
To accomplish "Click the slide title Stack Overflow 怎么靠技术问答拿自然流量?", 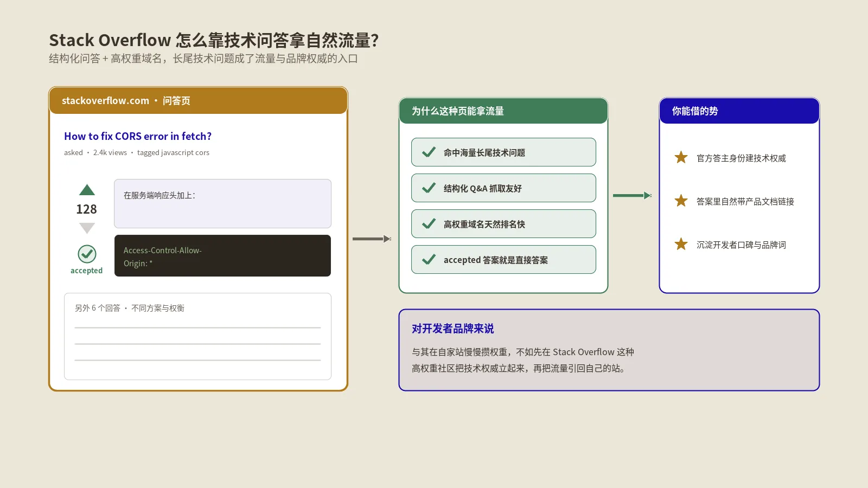I will pyautogui.click(x=214, y=40).
